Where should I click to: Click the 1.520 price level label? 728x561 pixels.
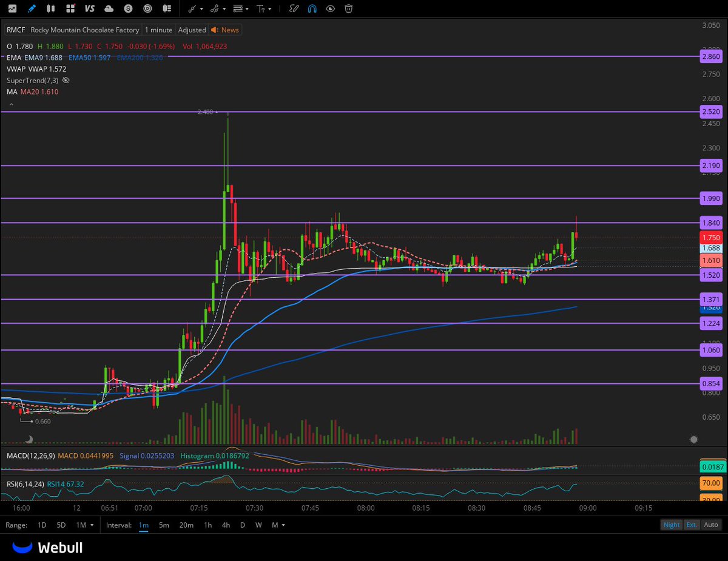click(x=710, y=275)
